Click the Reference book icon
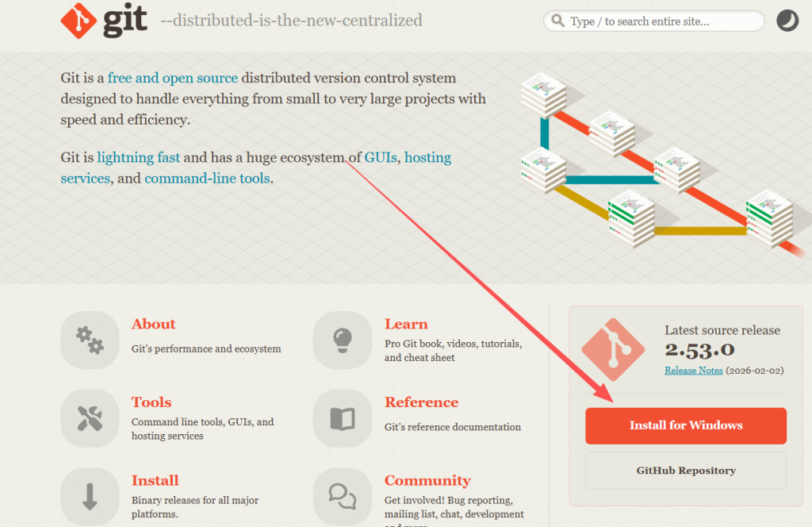This screenshot has width=812, height=527. click(x=343, y=418)
